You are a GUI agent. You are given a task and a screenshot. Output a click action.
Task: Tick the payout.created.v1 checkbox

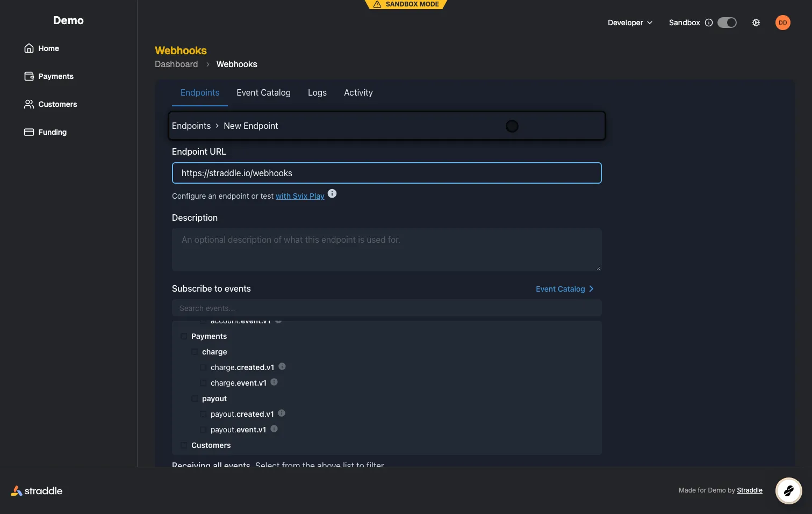pyautogui.click(x=203, y=414)
